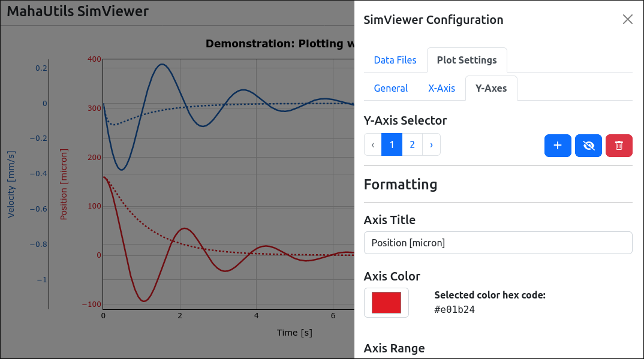Click the Y-Axis Selector heading
Image resolution: width=644 pixels, height=359 pixels.
pyautogui.click(x=405, y=120)
